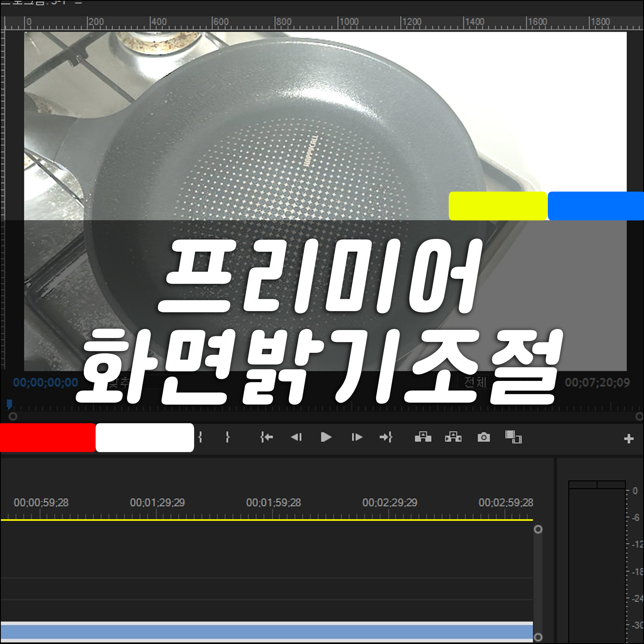The height and width of the screenshot is (644, 644).
Task: Click the Extract button icon
Action: click(453, 437)
